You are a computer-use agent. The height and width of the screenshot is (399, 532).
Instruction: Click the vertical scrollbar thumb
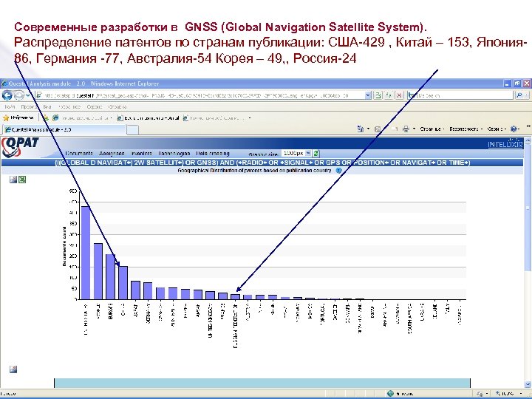click(528, 208)
